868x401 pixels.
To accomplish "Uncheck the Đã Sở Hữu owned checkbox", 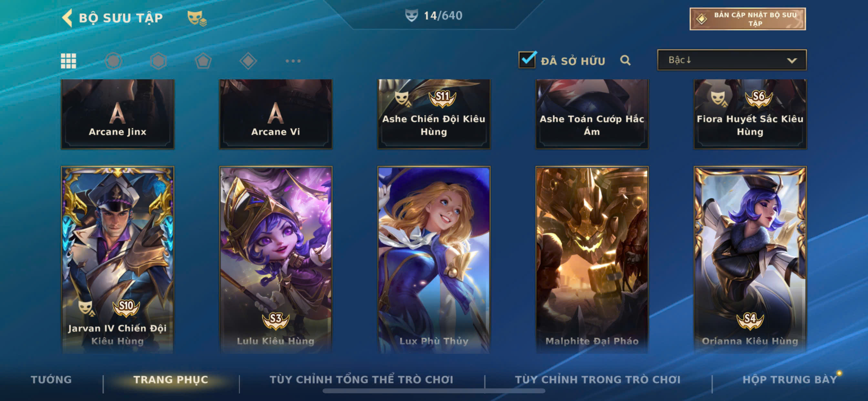I will [527, 60].
